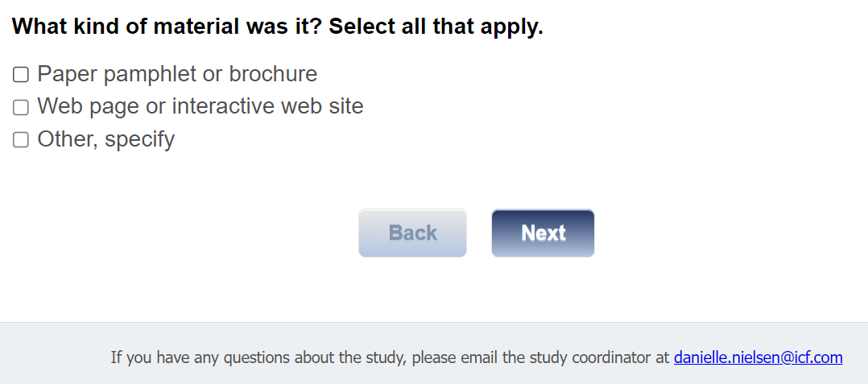Go to previous page with Back button
Image resolution: width=868 pixels, height=384 pixels.
[x=412, y=233]
